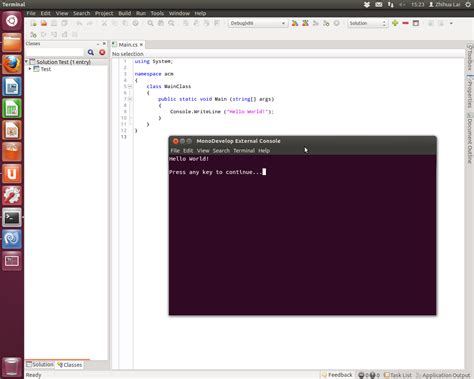474x379 pixels.
Task: Open LibreOffice Impress from the launcher
Action: point(12,130)
